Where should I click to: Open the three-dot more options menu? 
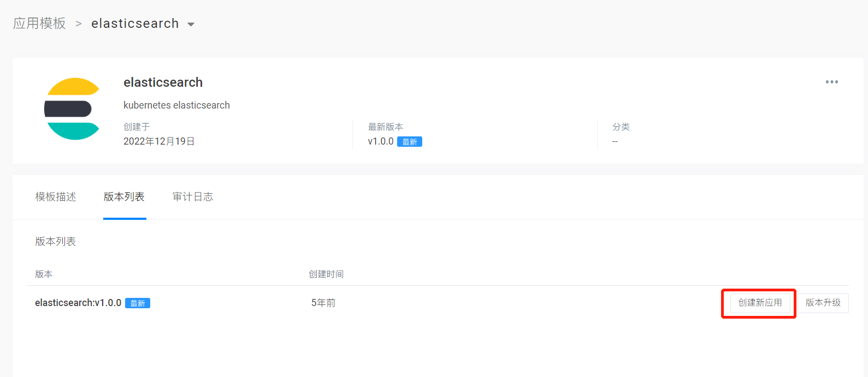pyautogui.click(x=831, y=82)
